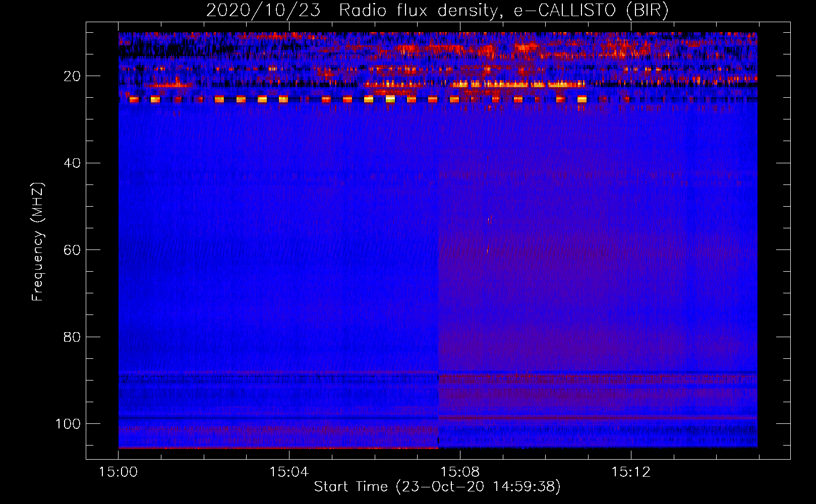Click the '100' frequency tick label
Image resolution: width=816 pixels, height=504 pixels.
click(x=68, y=424)
